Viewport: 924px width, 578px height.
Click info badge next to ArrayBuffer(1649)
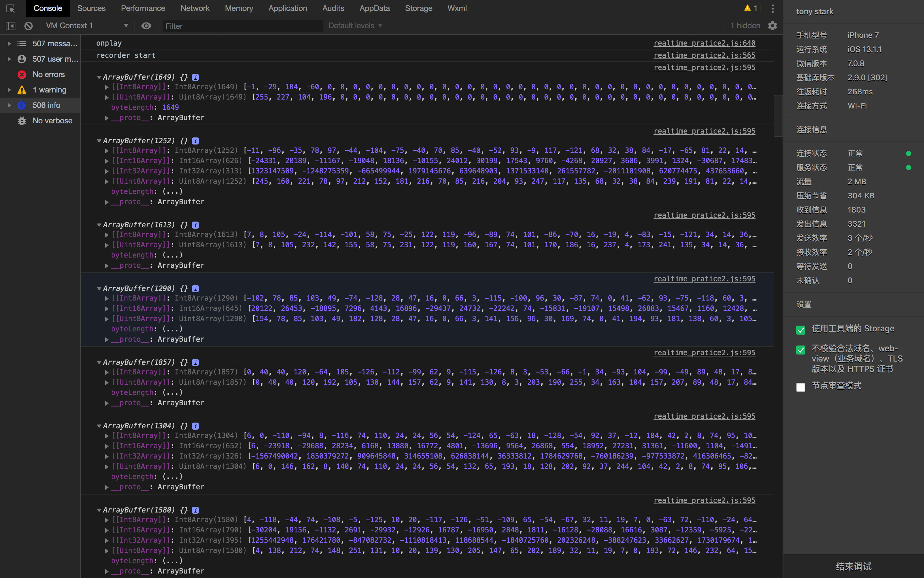click(195, 77)
